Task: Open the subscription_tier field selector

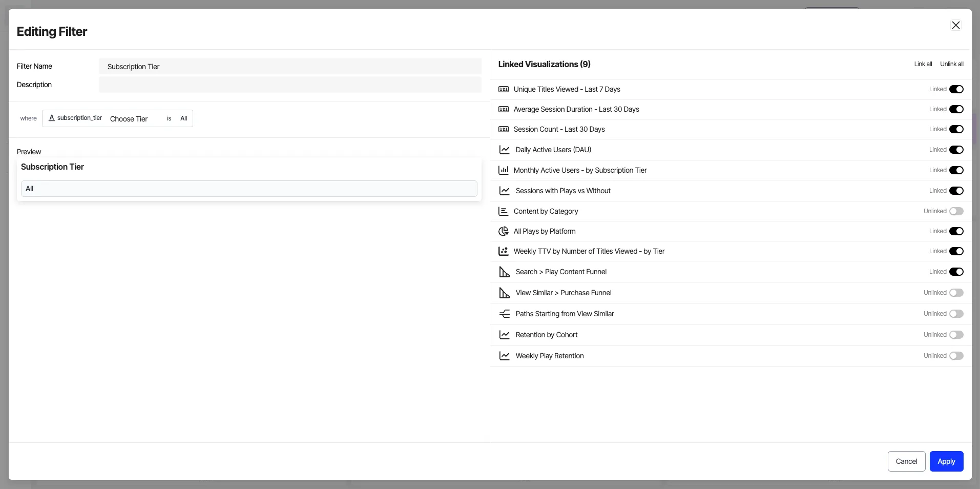Action: 75,118
